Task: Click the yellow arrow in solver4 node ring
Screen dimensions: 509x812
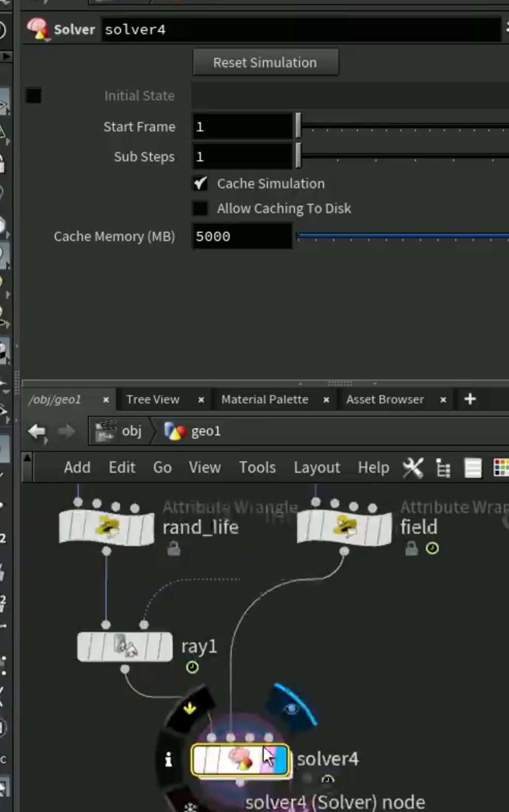Action: coord(190,708)
